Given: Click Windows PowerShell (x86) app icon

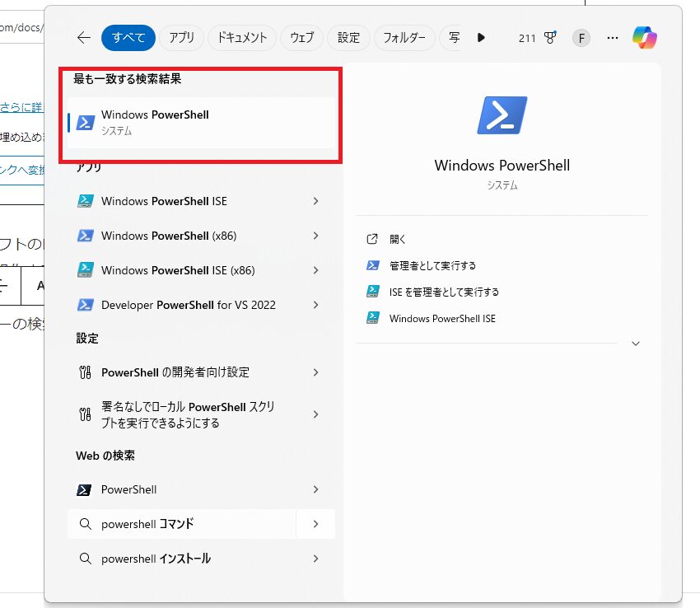Looking at the screenshot, I should click(86, 236).
